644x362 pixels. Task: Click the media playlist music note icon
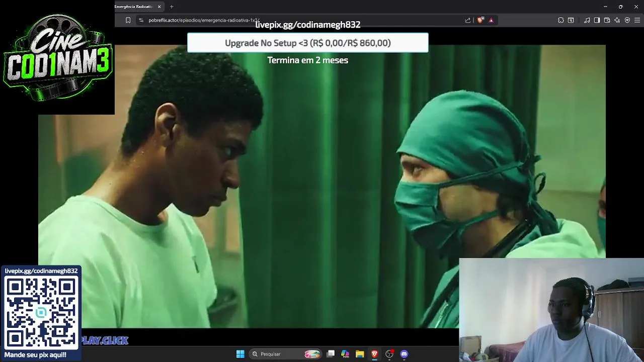pos(587,20)
